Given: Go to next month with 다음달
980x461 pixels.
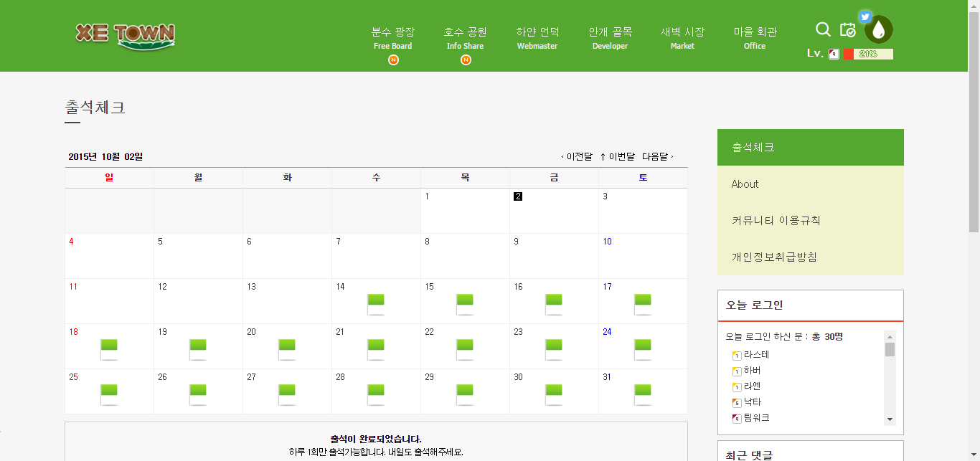Looking at the screenshot, I should pyautogui.click(x=658, y=156).
